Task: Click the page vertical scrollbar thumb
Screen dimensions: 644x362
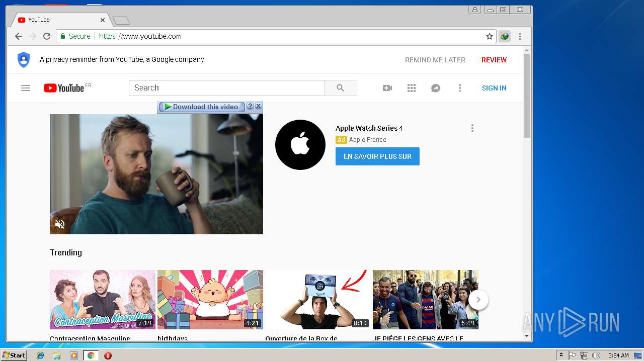Action: pos(527,96)
